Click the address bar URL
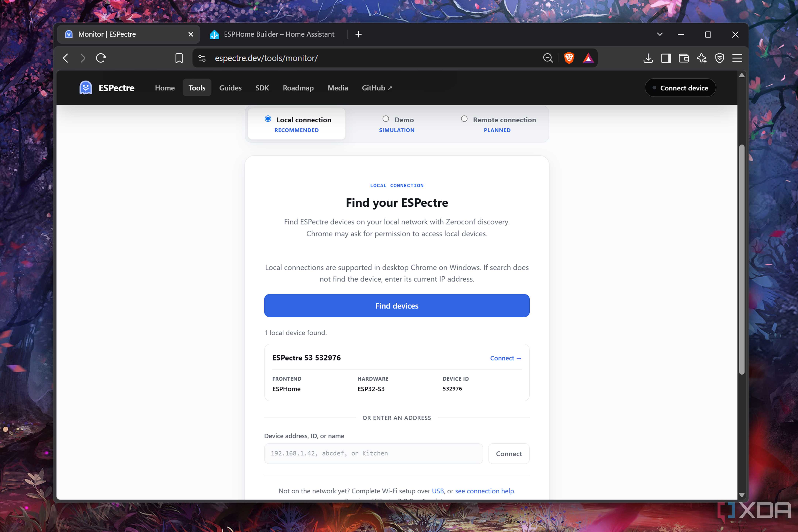The width and height of the screenshot is (798, 532). click(266, 58)
